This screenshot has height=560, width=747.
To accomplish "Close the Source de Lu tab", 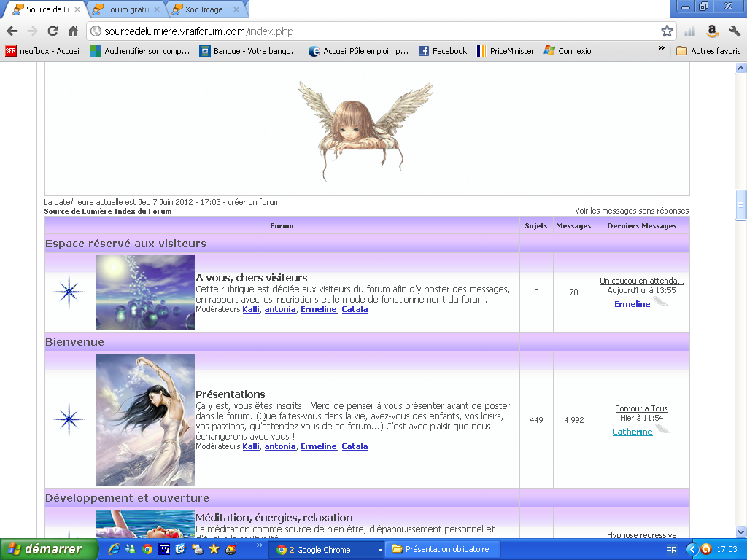I will [x=77, y=9].
